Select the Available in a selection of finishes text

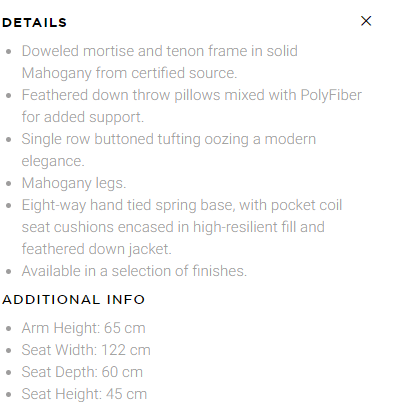(134, 271)
